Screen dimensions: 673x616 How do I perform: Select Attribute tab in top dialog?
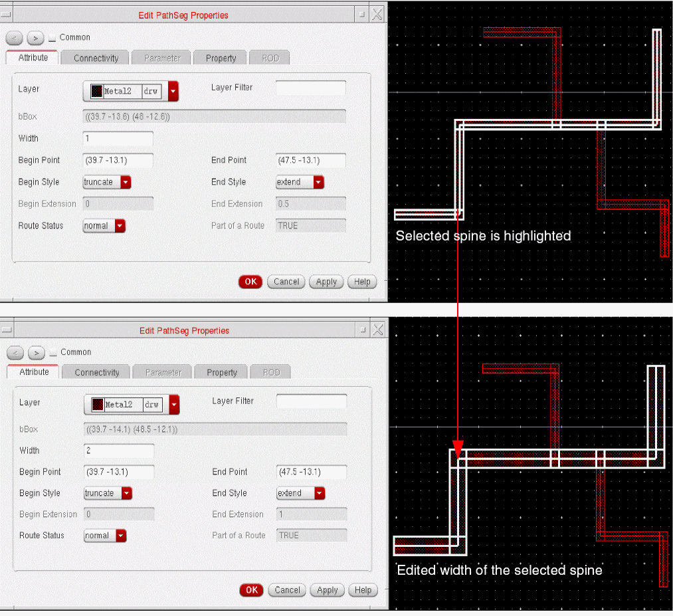coord(32,58)
